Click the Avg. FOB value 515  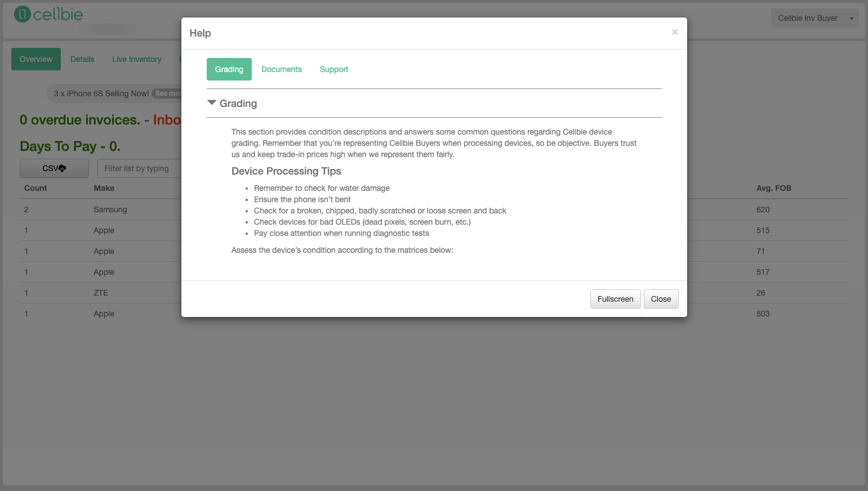pos(763,230)
